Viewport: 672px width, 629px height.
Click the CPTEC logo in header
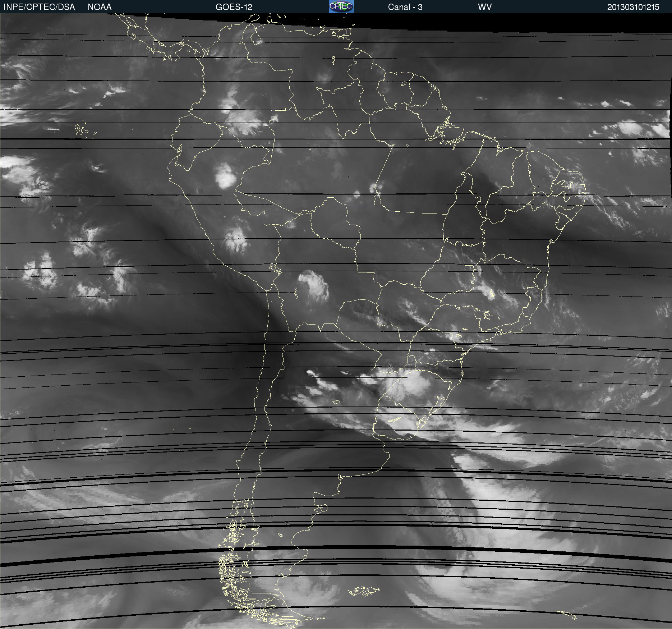click(x=341, y=6)
